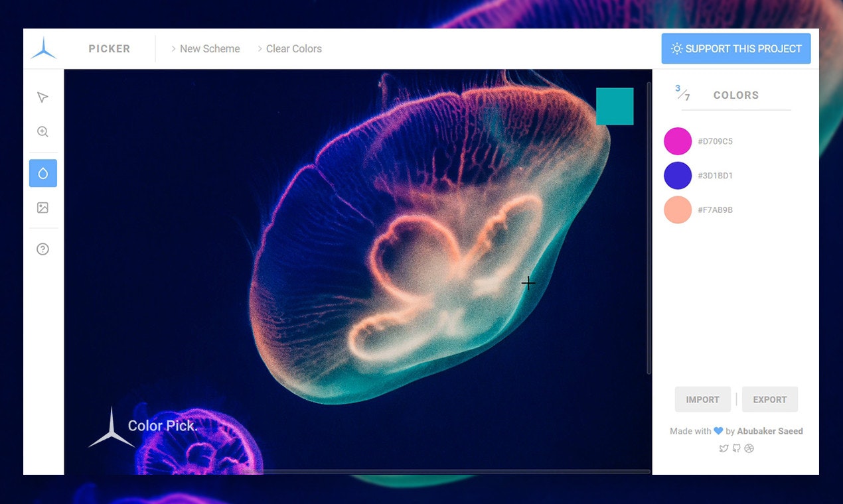843x504 pixels.
Task: Select the zoom magnifier tool
Action: click(x=42, y=131)
